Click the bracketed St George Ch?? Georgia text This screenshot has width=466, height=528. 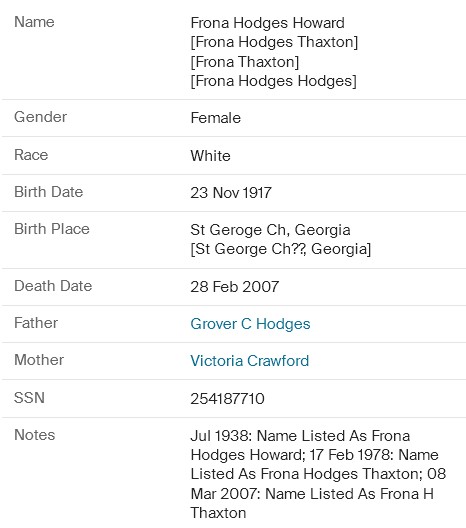click(280, 249)
